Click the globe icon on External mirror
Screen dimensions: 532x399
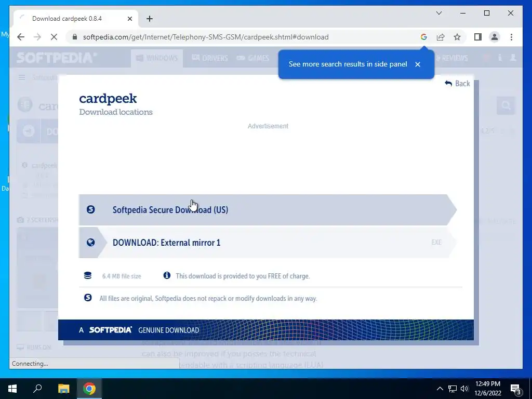click(x=90, y=242)
